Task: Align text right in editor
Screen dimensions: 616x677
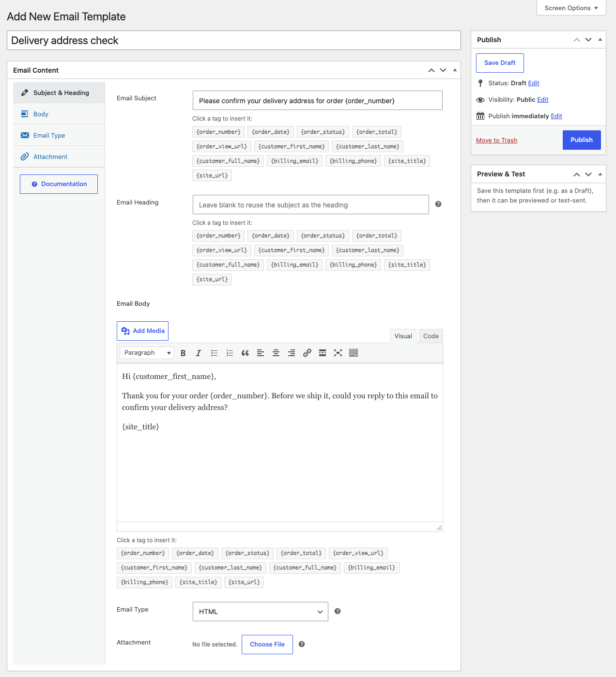Action: 292,353
